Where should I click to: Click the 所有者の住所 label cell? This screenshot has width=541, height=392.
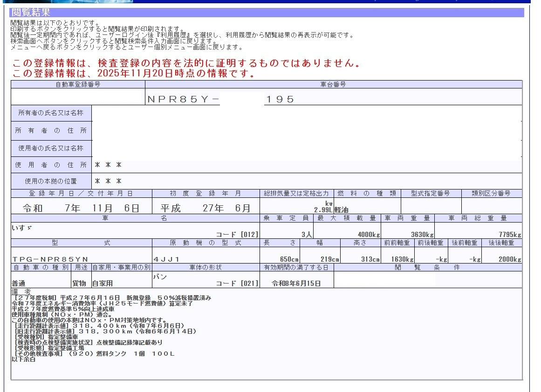51,131
